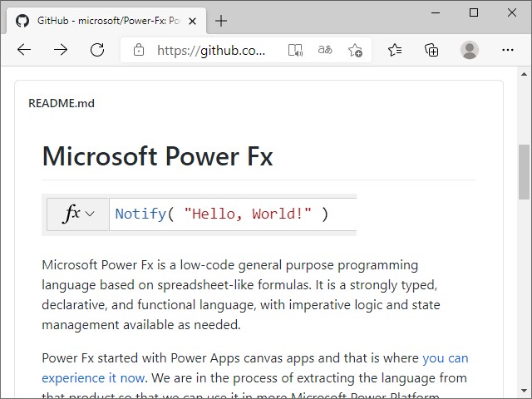Open the Settings and more menu
The width and height of the screenshot is (532, 399).
coord(508,50)
